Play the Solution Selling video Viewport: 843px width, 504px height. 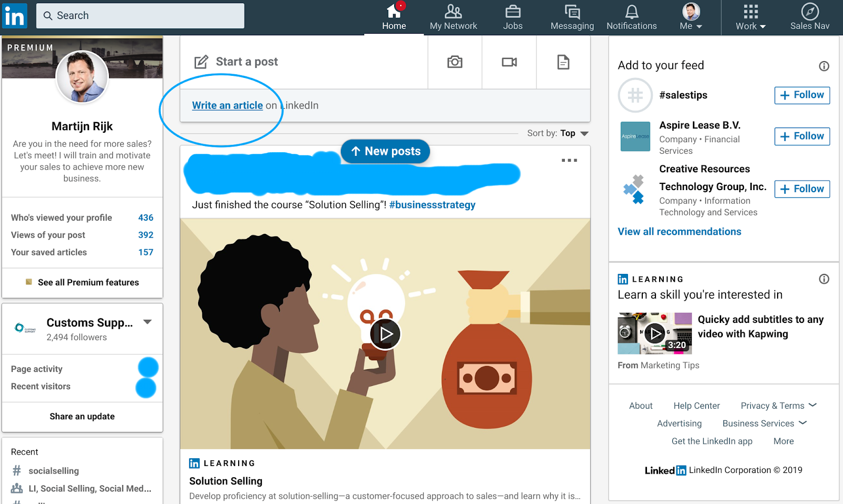[385, 334]
